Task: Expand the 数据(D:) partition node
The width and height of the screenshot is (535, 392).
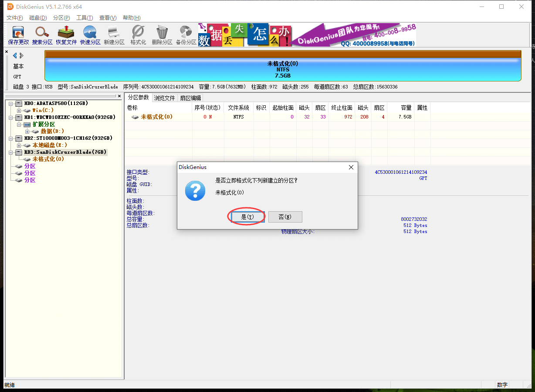Action: coord(27,132)
